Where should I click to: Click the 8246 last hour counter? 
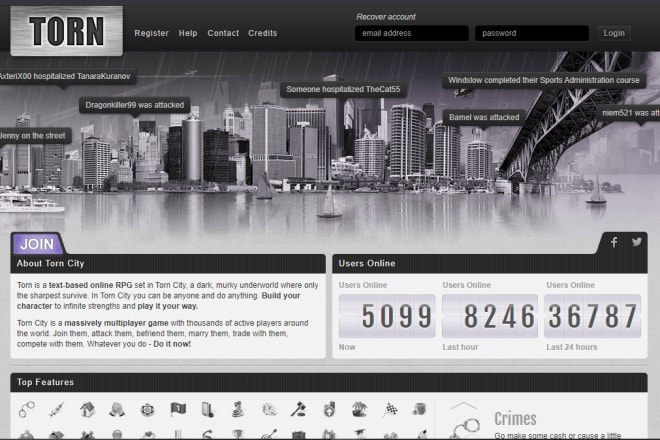(490, 316)
